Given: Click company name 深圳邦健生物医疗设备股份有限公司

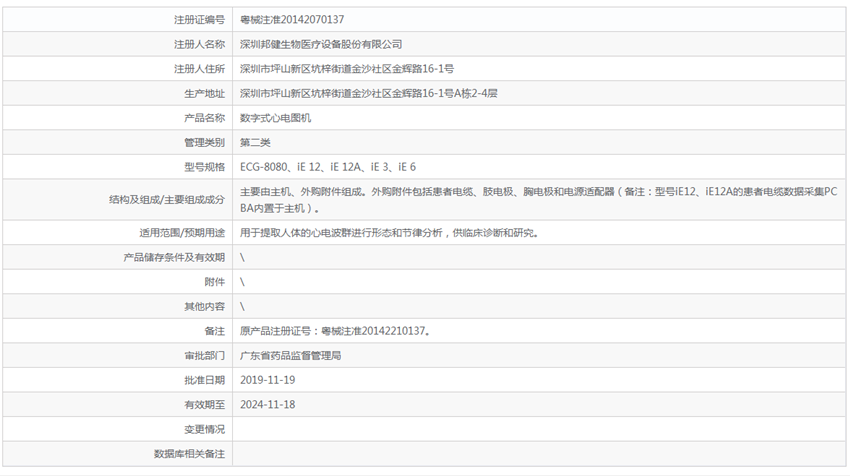Looking at the screenshot, I should pyautogui.click(x=321, y=44).
